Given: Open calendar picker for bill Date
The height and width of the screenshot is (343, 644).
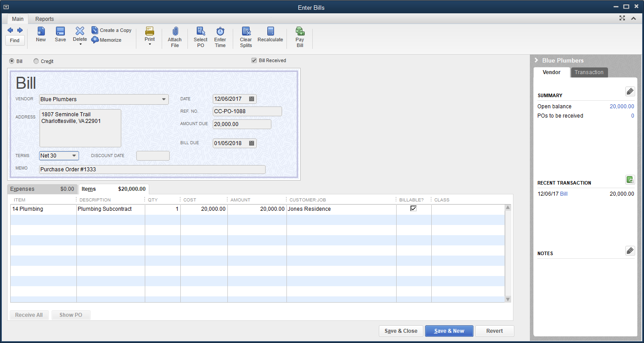Looking at the screenshot, I should pos(251,99).
